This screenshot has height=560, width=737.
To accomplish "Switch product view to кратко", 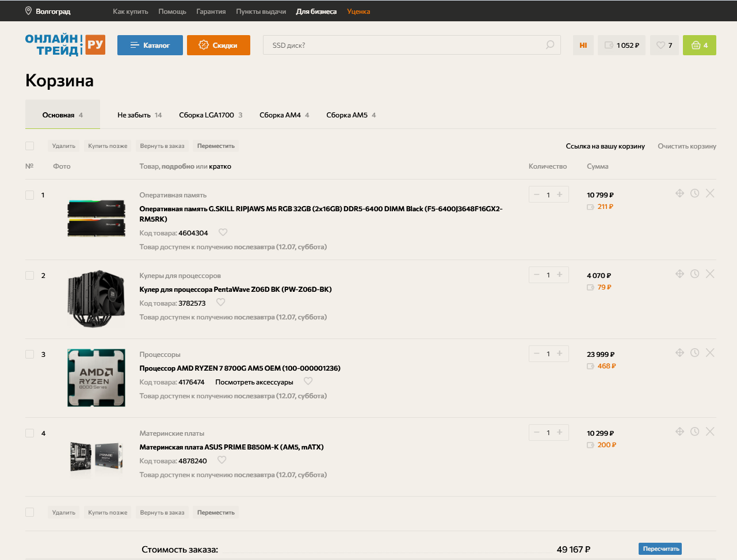I will coord(220,166).
